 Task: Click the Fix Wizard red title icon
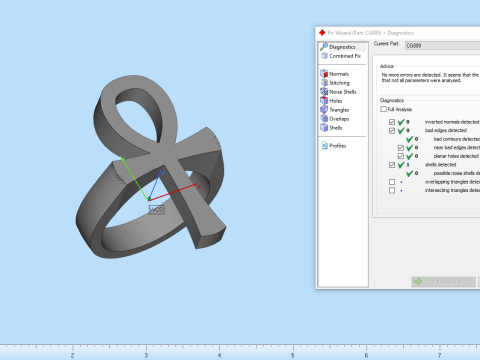[x=322, y=33]
